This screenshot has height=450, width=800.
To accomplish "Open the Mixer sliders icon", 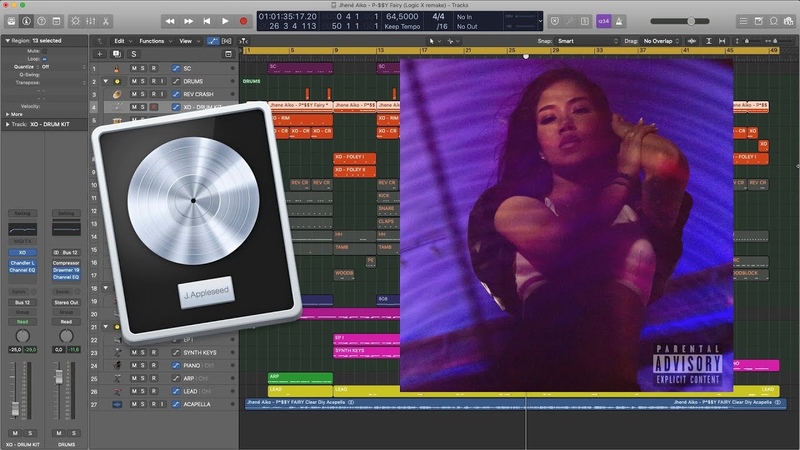I will (x=91, y=21).
